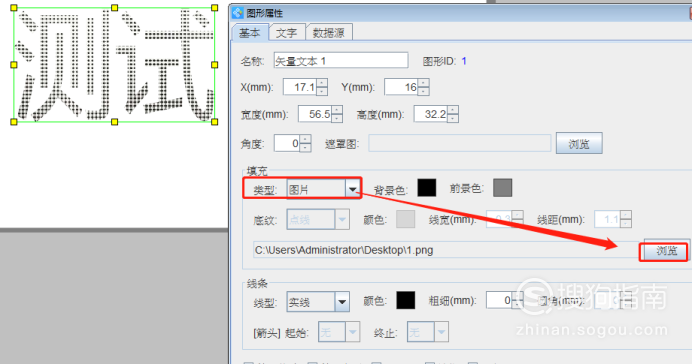Pick the 背景色 black swatch
The height and width of the screenshot is (364, 692).
(x=427, y=188)
